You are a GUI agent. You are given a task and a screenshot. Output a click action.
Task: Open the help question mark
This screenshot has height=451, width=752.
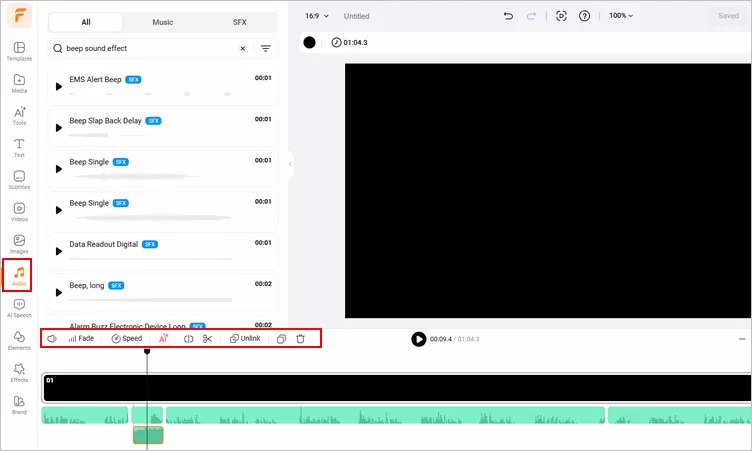[x=584, y=16]
